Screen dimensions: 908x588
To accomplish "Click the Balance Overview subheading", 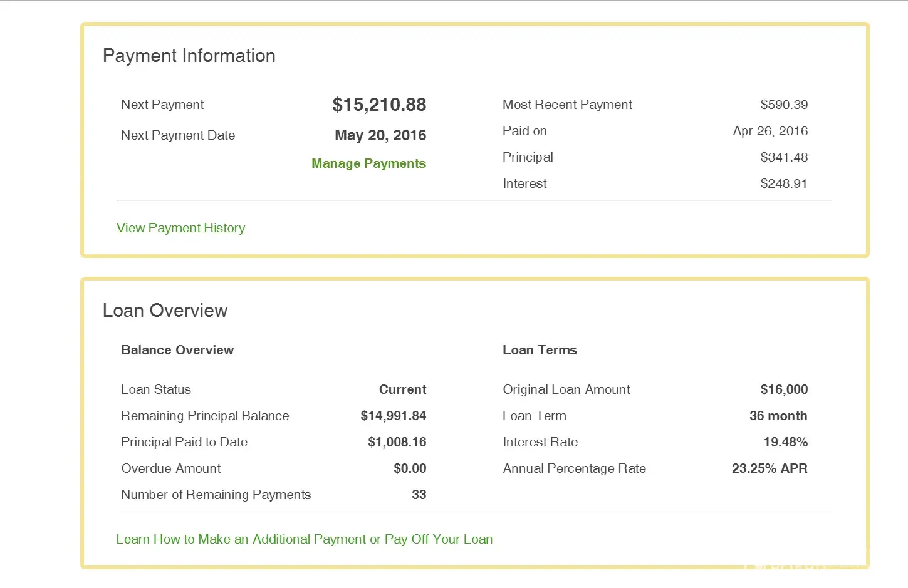I will (x=177, y=350).
